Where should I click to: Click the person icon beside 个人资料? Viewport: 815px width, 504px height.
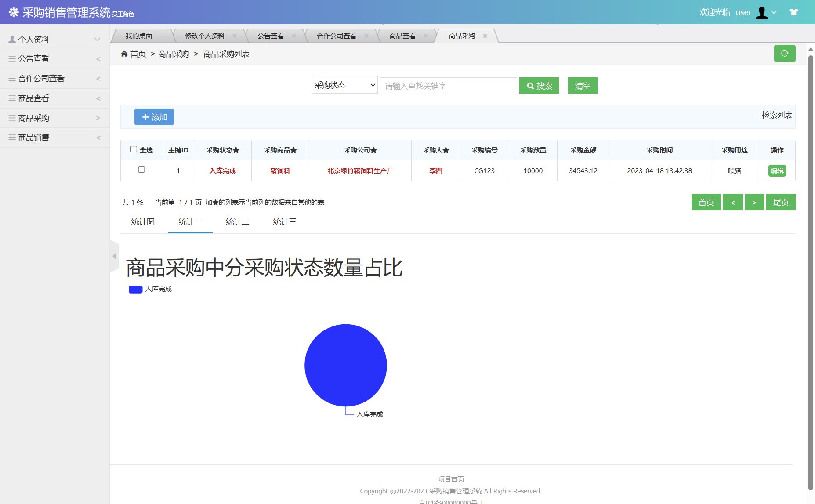click(11, 39)
